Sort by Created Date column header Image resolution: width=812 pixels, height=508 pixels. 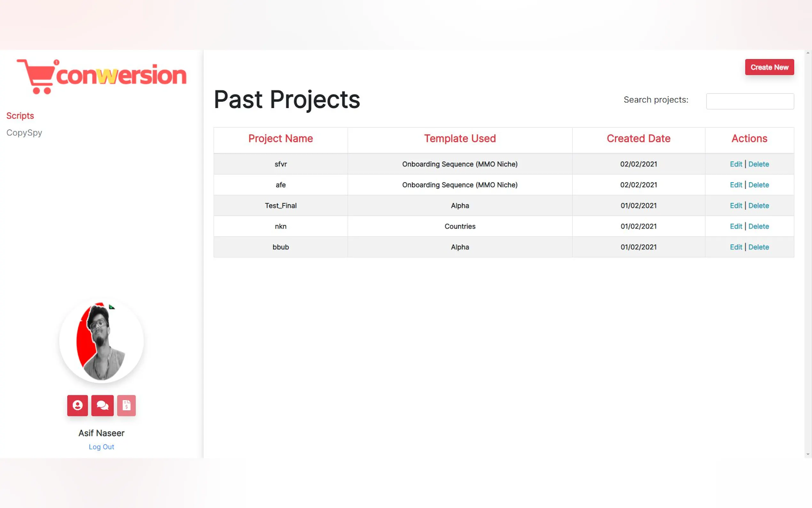(x=638, y=139)
